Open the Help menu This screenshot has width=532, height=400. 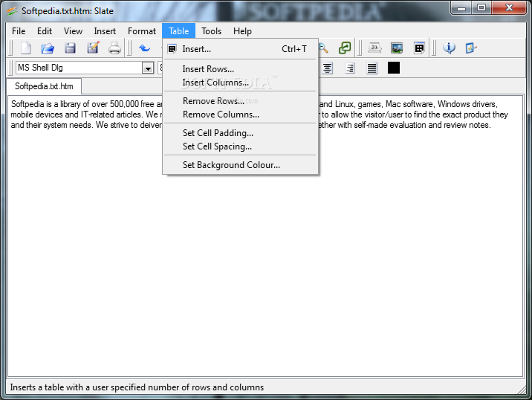(242, 31)
